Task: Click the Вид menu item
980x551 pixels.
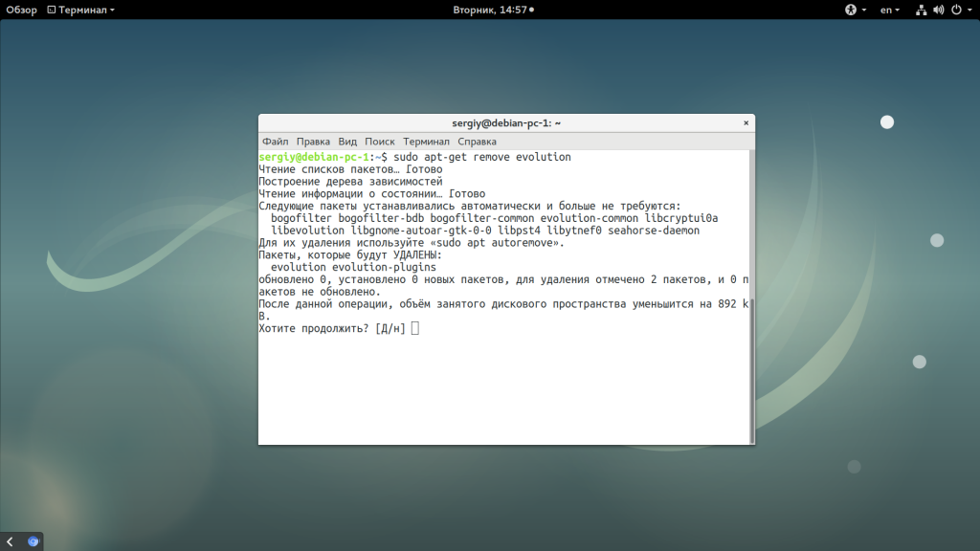Action: tap(347, 142)
